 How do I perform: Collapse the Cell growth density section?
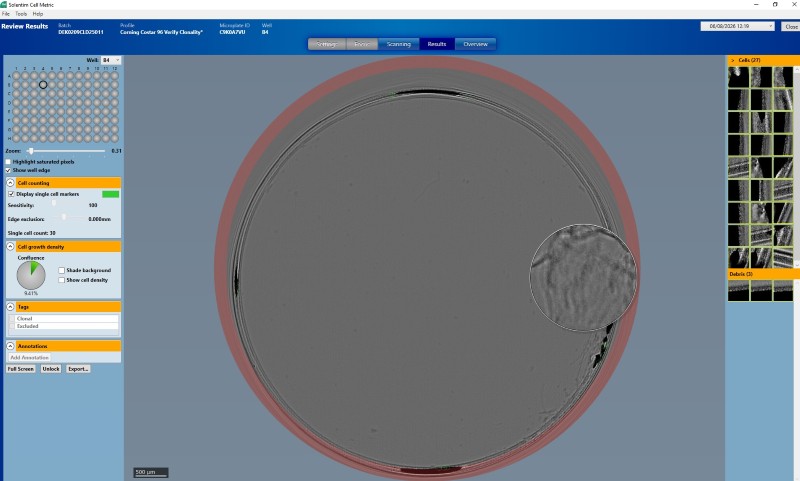[x=10, y=246]
